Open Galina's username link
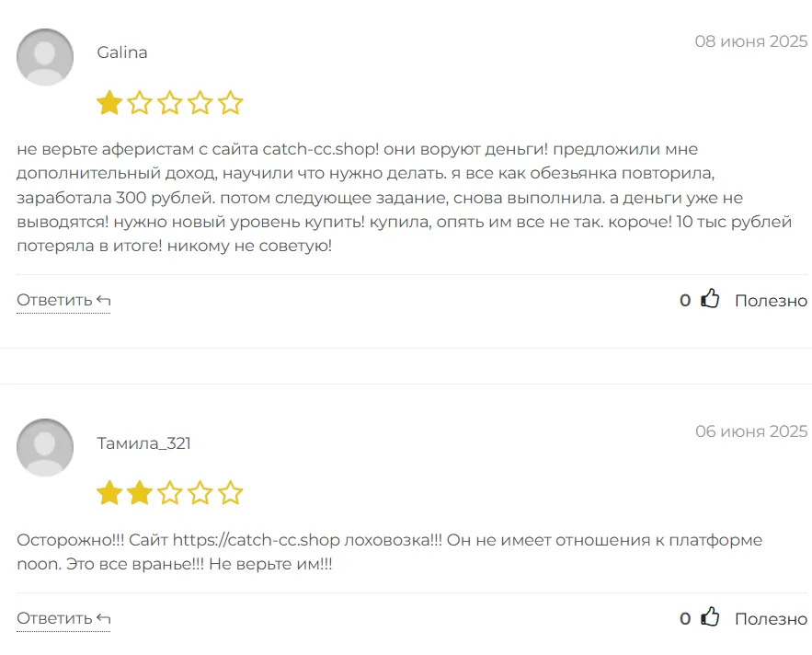This screenshot has width=812, height=655. [122, 52]
